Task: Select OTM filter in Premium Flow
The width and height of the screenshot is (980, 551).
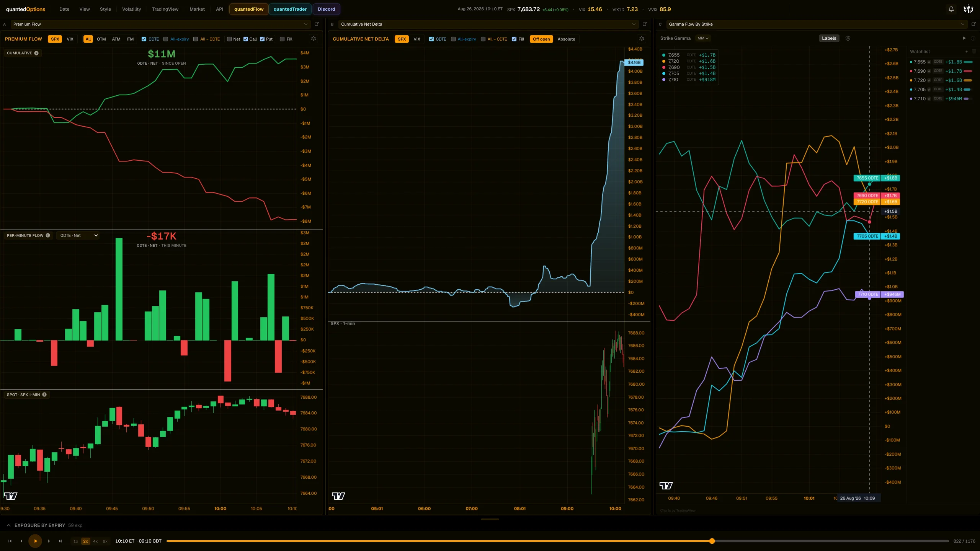Action: coord(101,39)
